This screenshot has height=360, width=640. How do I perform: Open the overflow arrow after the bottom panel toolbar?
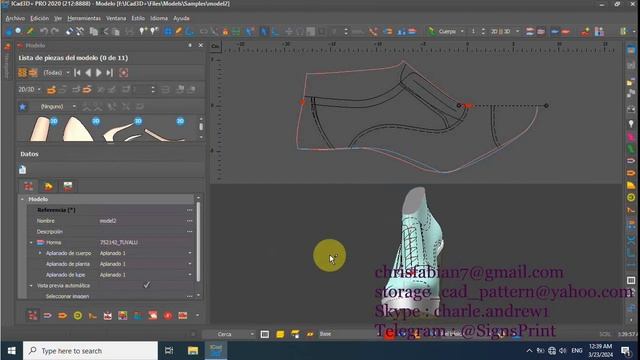click(198, 316)
